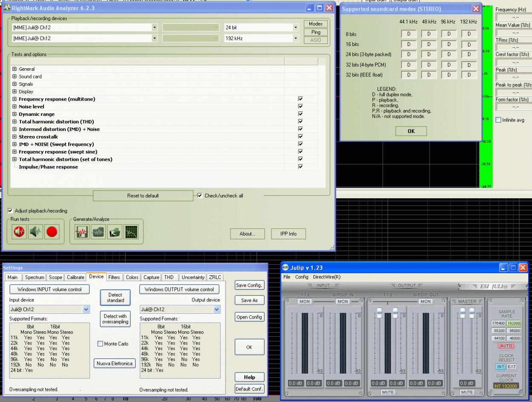Open spectrum analyzer green grid icon
The image size is (532, 402).
131,232
